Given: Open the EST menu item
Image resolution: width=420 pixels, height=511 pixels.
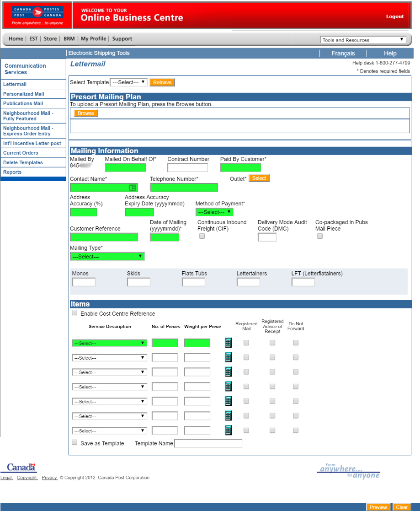Looking at the screenshot, I should [33, 39].
